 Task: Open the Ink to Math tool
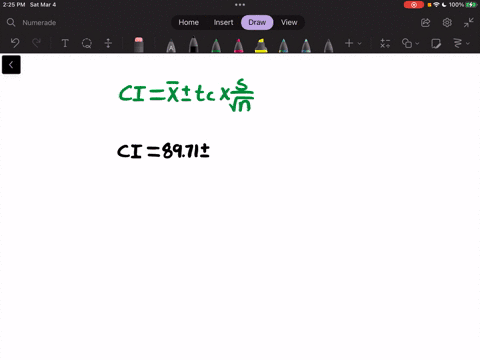(385, 43)
